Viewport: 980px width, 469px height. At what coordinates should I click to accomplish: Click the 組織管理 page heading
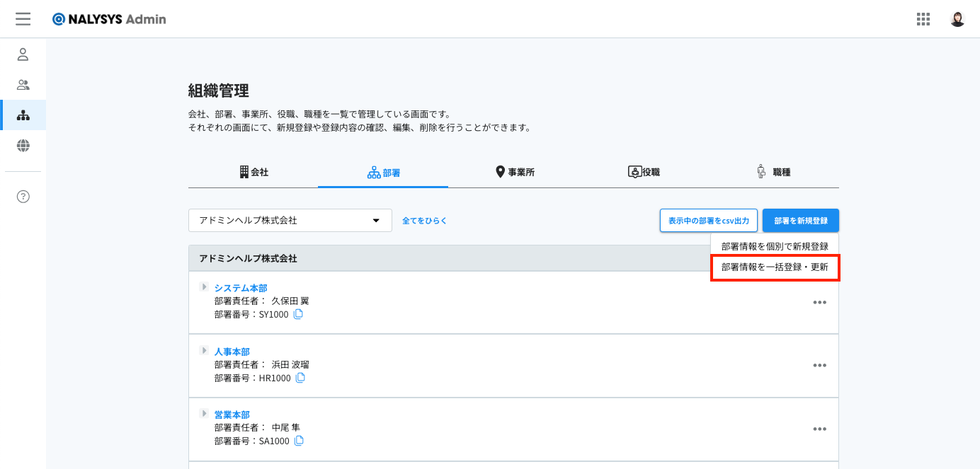tap(219, 91)
